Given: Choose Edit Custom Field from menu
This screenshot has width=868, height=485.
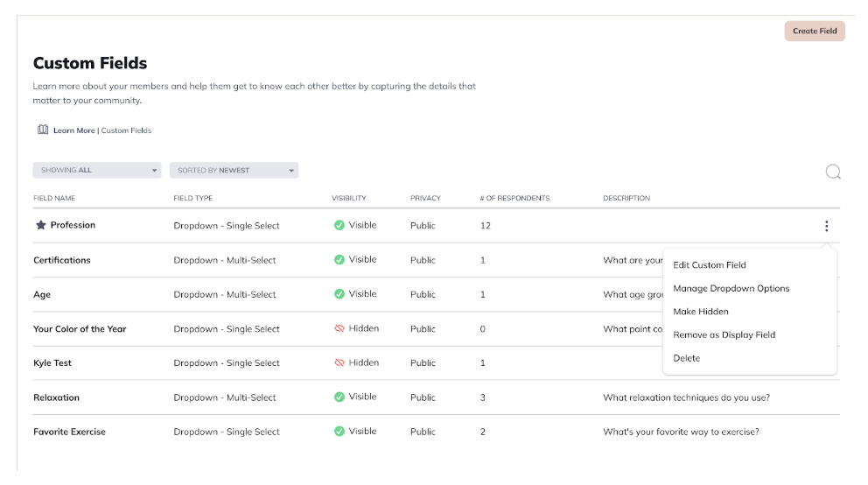Looking at the screenshot, I should tap(709, 265).
